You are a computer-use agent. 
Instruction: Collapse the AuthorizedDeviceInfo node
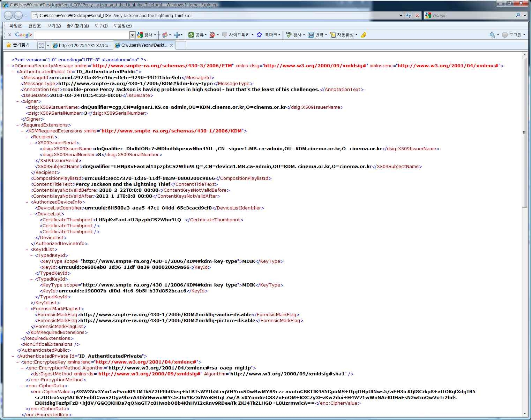click(27, 202)
